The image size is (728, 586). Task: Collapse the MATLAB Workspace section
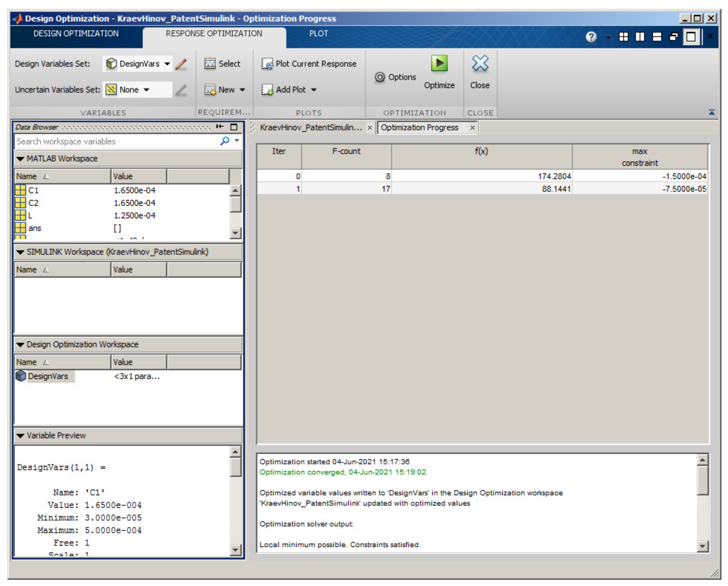pos(20,159)
